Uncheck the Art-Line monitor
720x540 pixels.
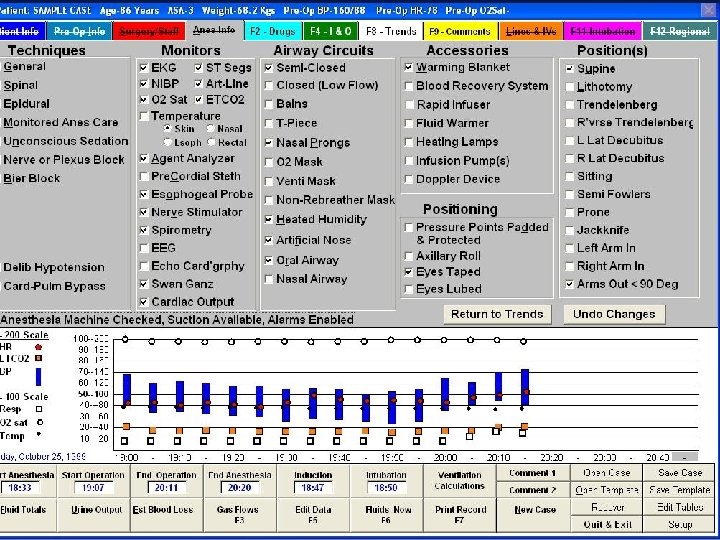pos(198,84)
